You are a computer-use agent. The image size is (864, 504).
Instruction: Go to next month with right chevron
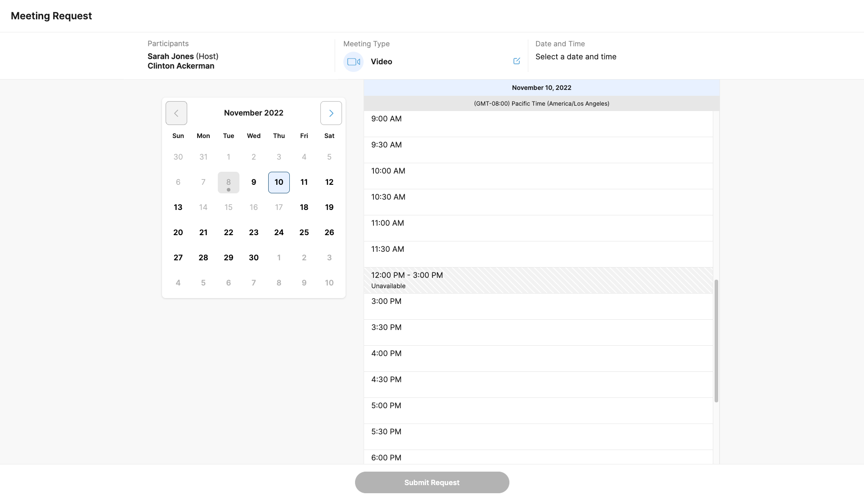(x=331, y=113)
